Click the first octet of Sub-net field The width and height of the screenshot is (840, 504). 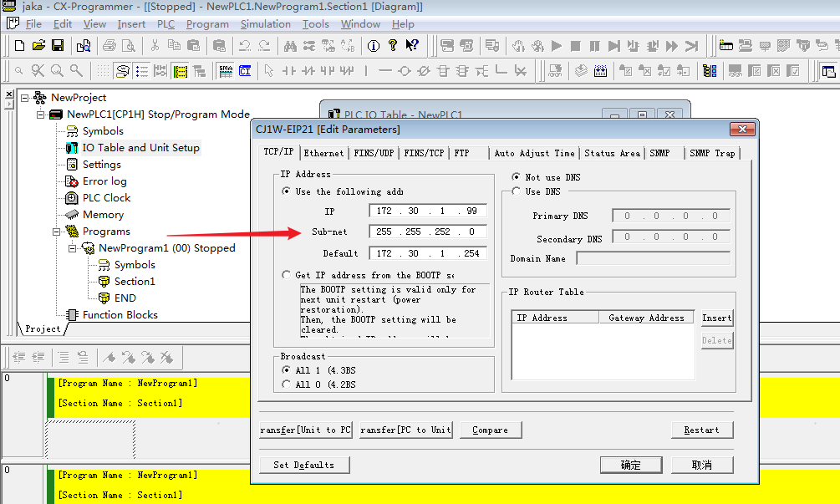384,232
